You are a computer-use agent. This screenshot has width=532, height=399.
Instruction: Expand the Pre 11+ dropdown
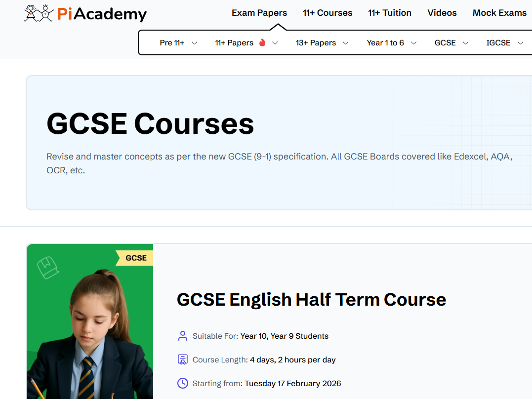pos(178,43)
